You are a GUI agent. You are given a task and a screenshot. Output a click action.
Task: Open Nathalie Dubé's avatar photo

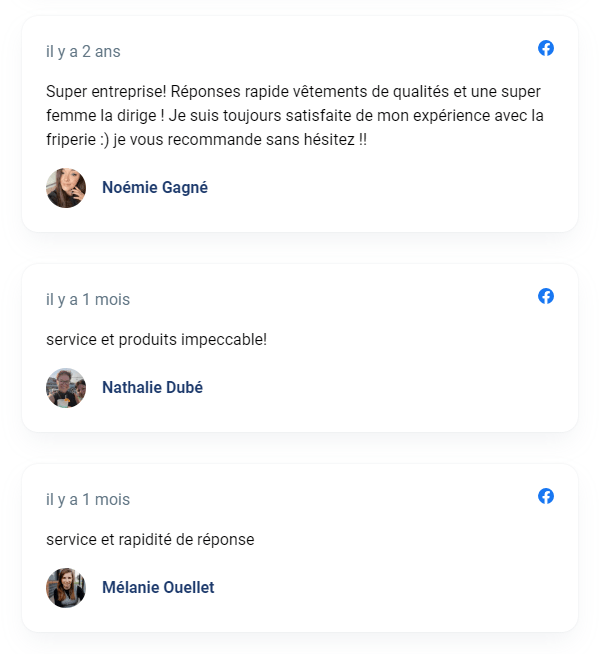(66, 388)
